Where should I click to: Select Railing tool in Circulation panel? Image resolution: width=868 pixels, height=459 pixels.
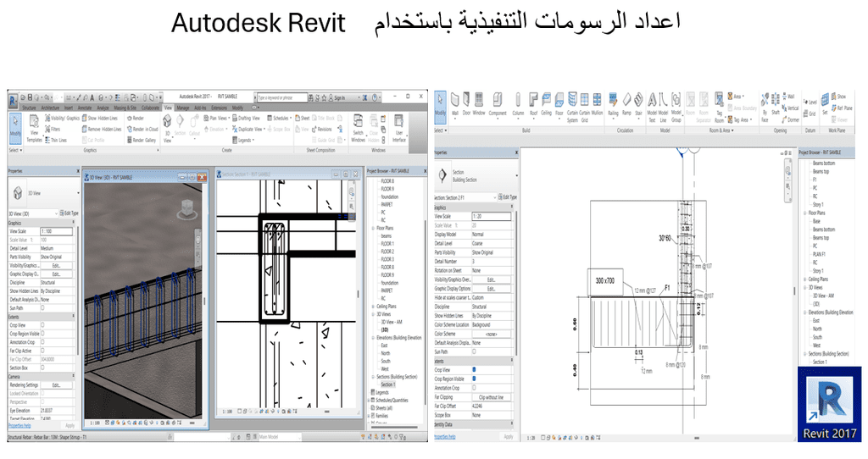tap(614, 104)
